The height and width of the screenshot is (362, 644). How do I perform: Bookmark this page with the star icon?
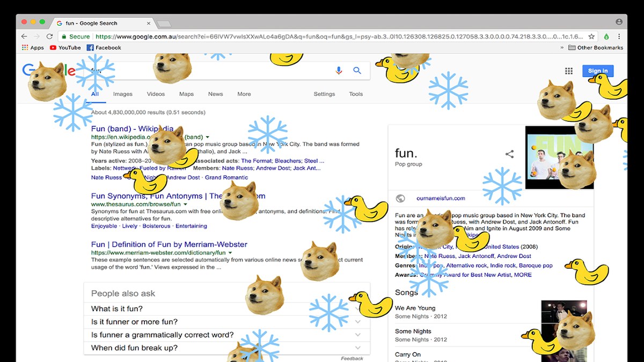[x=591, y=36]
